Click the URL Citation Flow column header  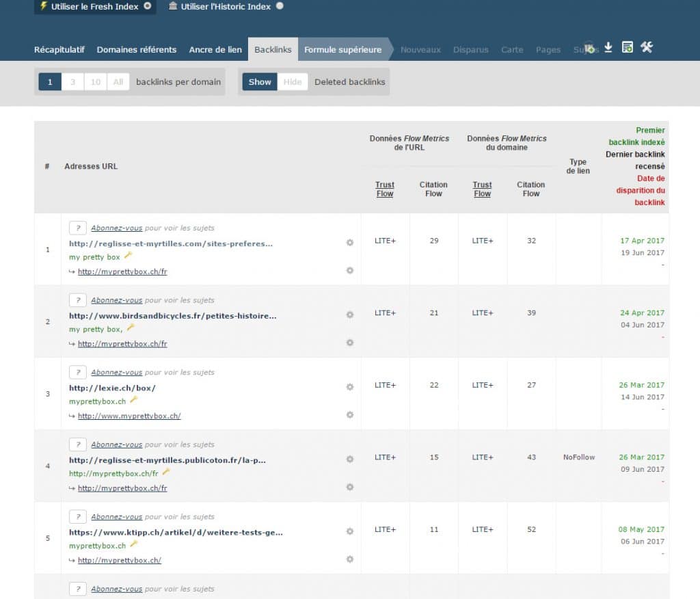[433, 189]
